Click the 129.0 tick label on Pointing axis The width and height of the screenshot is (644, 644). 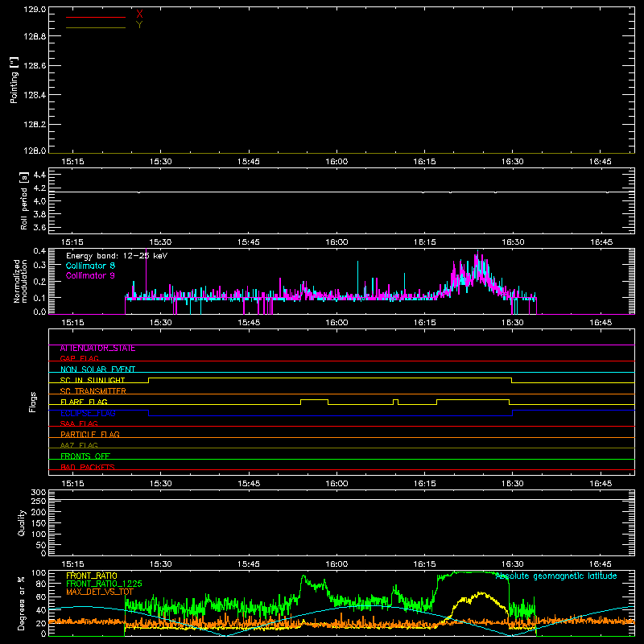[35, 10]
